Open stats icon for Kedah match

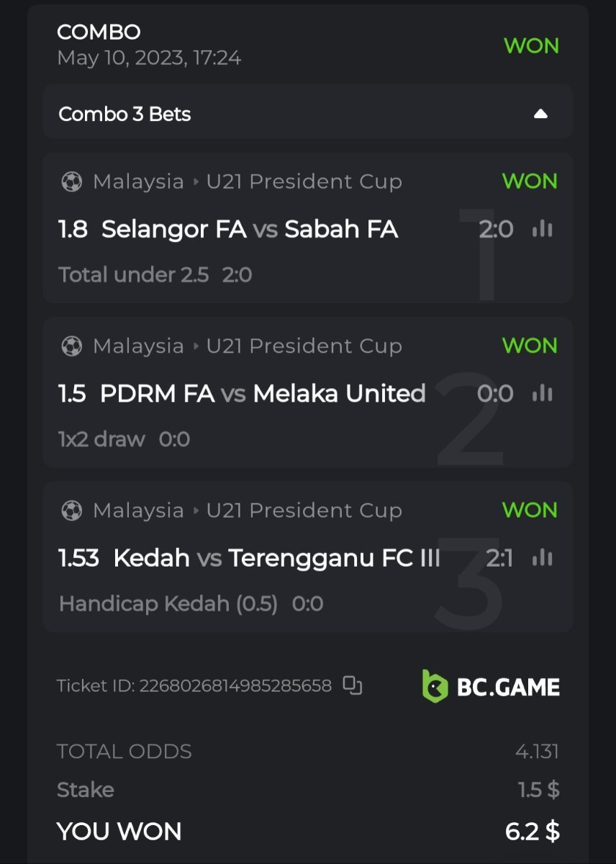(x=542, y=558)
